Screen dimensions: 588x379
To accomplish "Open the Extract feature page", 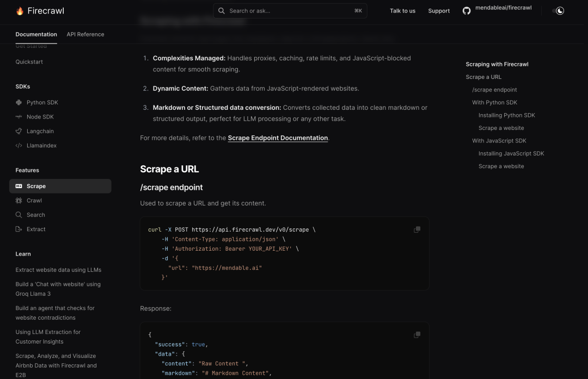I will pos(36,229).
